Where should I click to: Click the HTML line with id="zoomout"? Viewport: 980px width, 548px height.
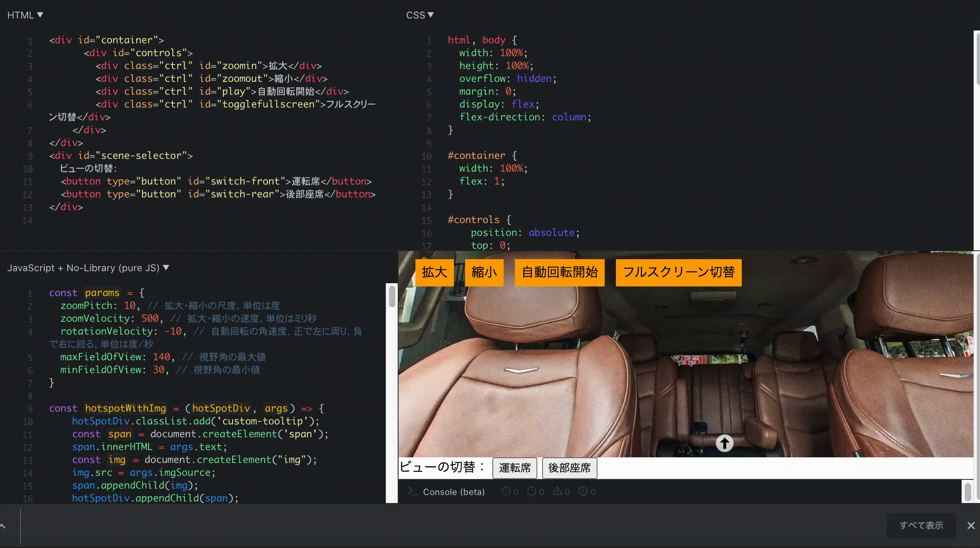click(211, 78)
